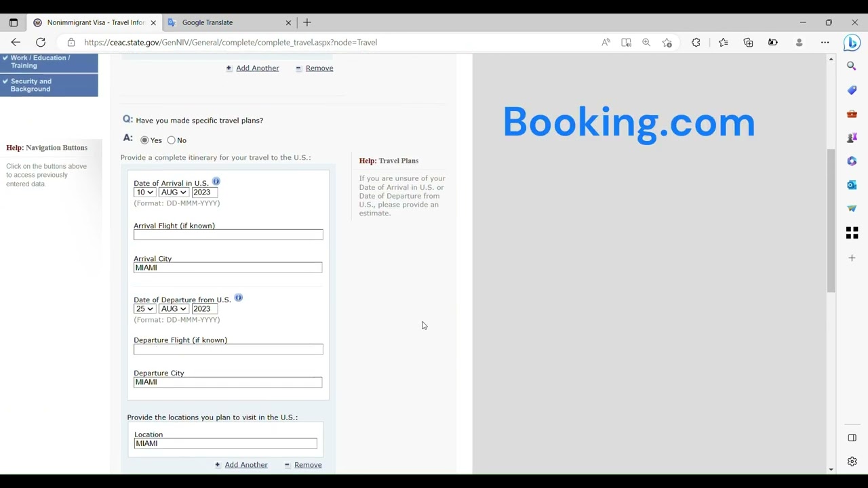868x488 pixels.
Task: Open the Shopping tag sidebar icon
Action: click(x=852, y=90)
